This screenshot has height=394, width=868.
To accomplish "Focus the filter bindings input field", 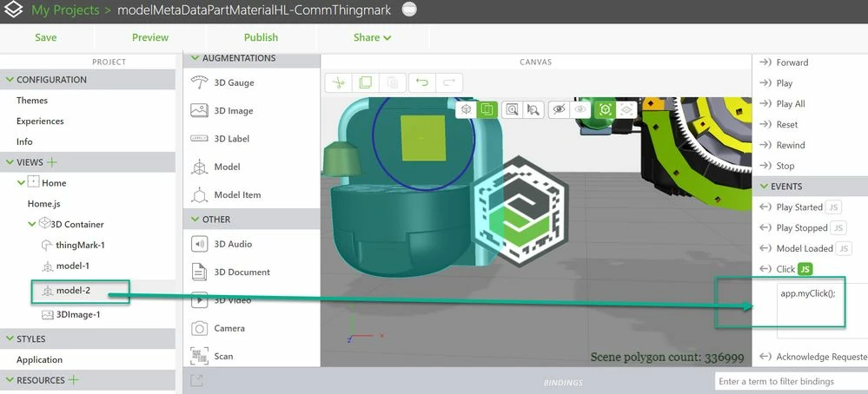I will click(x=791, y=381).
